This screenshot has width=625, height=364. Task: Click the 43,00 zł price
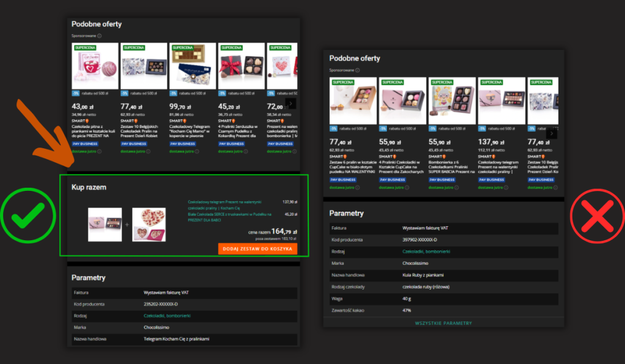tap(82, 107)
